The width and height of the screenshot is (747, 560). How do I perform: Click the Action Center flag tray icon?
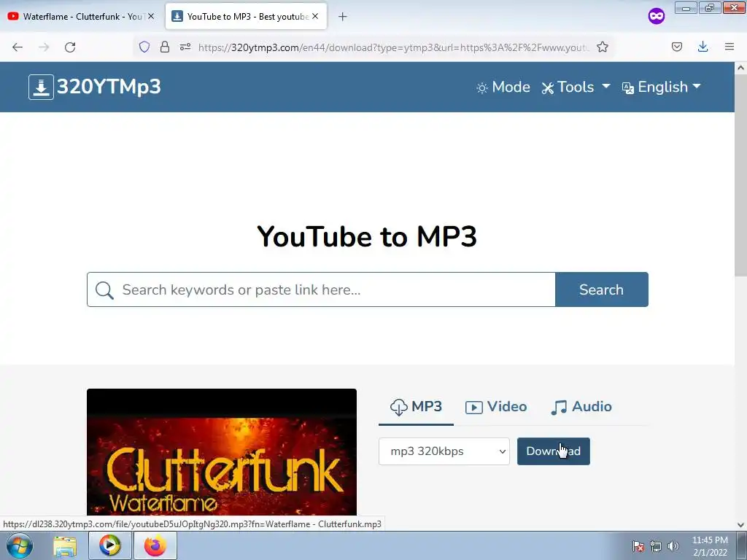638,547
